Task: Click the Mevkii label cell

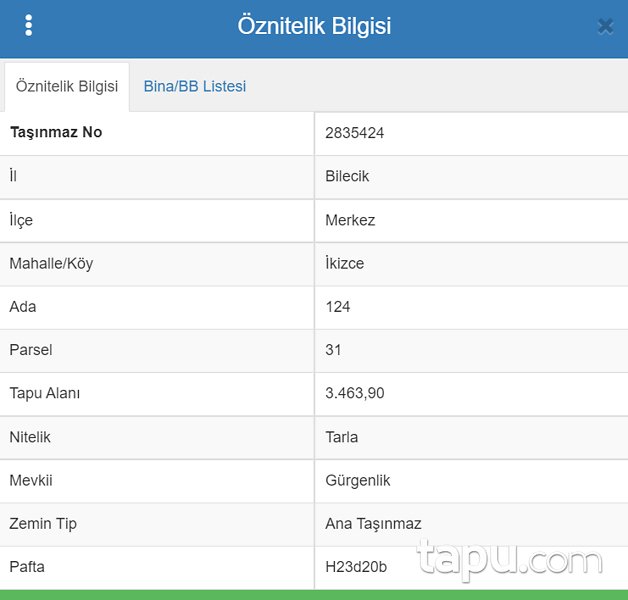Action: pos(157,481)
